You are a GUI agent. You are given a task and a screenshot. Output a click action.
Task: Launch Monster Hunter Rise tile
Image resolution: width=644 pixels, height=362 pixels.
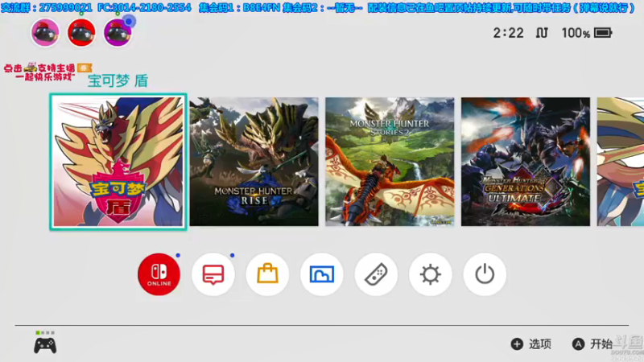254,162
